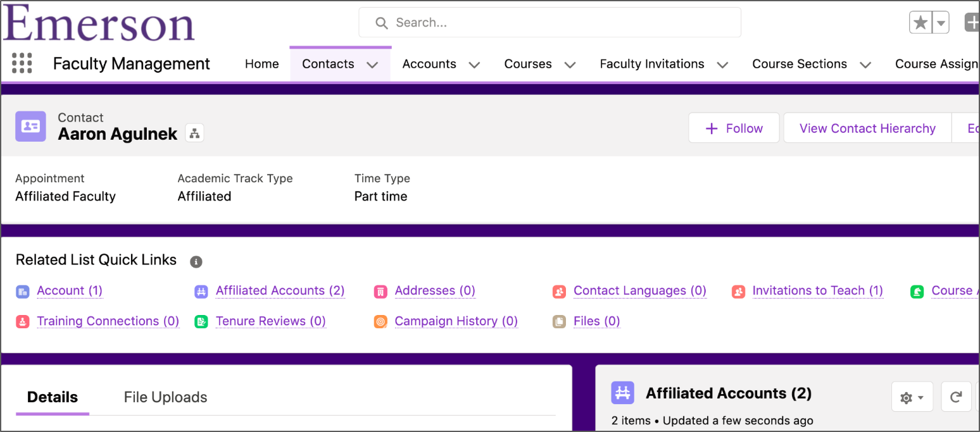Viewport: 980px width, 432px height.
Task: Click the Addresses quick link icon
Action: click(380, 292)
